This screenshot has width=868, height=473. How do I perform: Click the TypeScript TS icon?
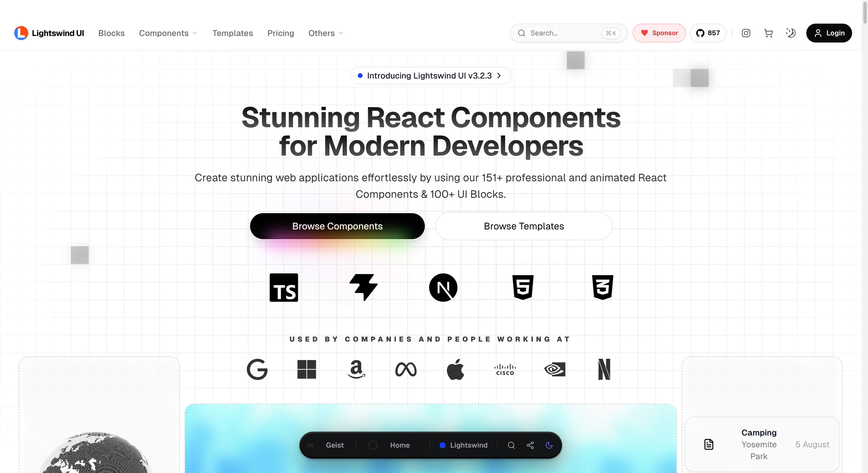coord(284,287)
